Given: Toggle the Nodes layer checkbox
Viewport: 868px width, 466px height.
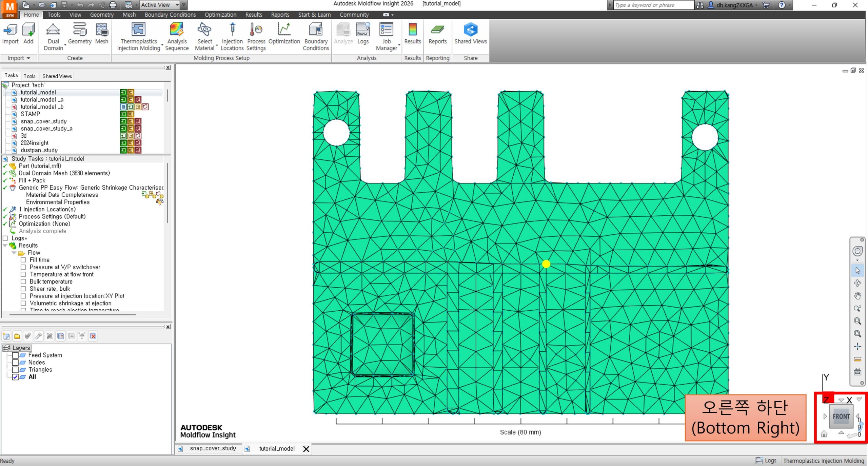Looking at the screenshot, I should point(15,362).
